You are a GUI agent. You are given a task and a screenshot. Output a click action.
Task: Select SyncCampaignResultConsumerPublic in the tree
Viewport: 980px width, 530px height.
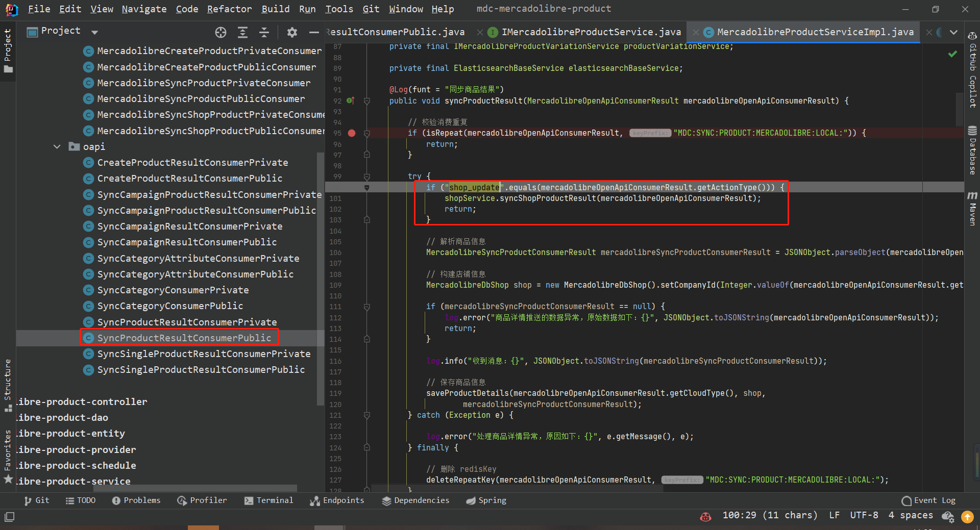(x=187, y=242)
